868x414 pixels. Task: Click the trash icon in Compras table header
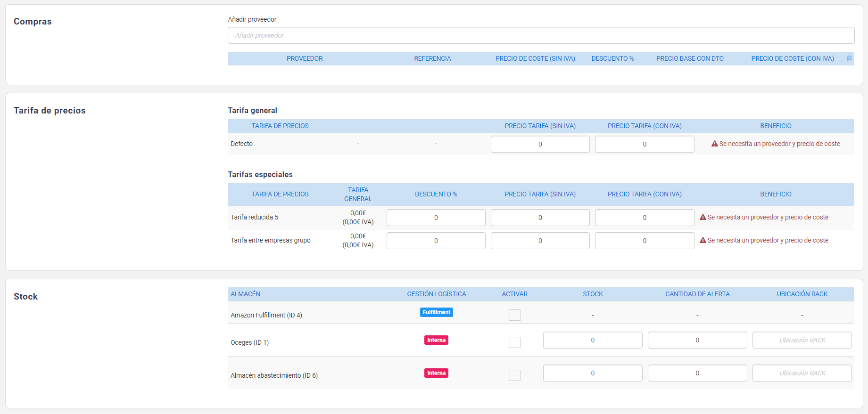[849, 58]
